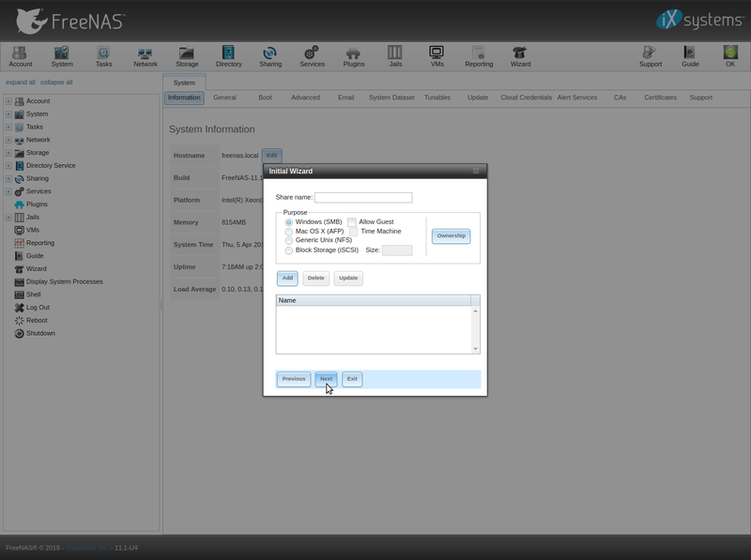This screenshot has height=560, width=751.
Task: Open Reporting in the sidebar tree
Action: (39, 243)
